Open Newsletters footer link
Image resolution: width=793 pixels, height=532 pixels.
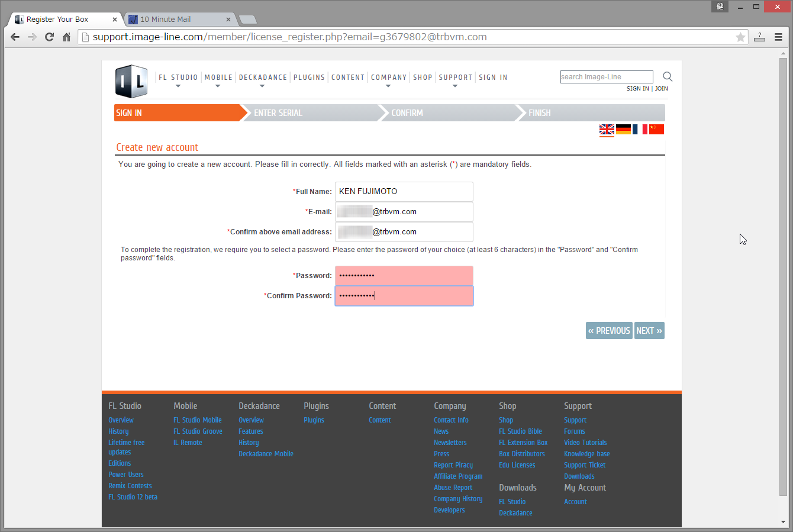450,443
